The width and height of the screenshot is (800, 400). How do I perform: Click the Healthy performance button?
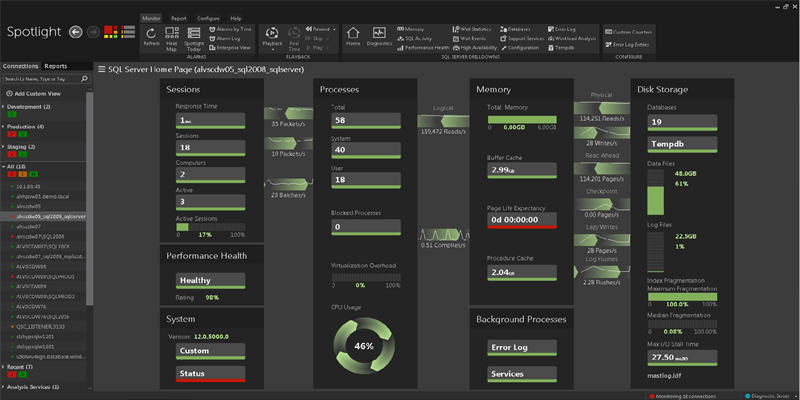(x=211, y=281)
